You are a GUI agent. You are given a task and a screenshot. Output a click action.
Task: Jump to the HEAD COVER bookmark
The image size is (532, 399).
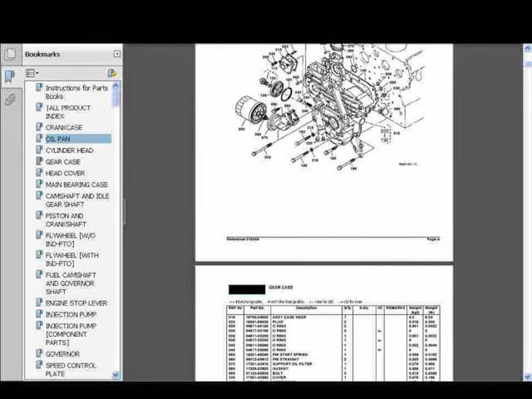click(65, 174)
